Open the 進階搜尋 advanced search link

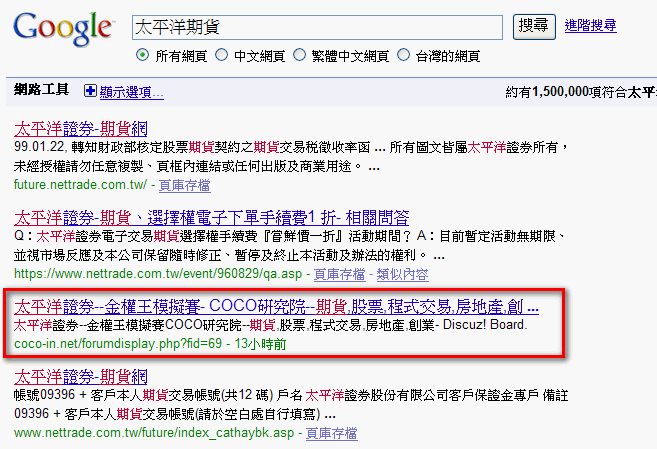tap(590, 26)
